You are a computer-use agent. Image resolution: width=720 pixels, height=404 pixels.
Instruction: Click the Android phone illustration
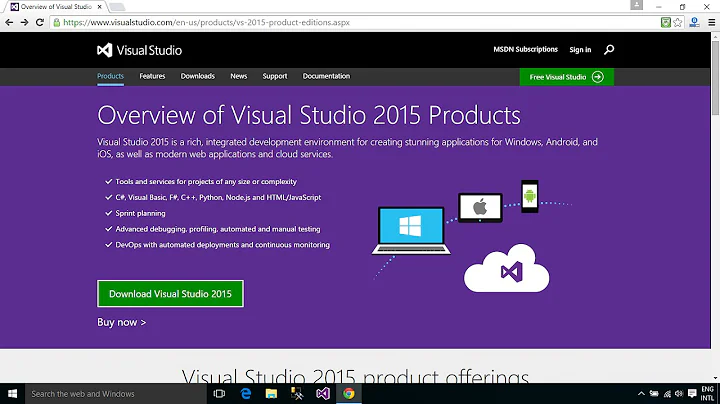point(529,196)
